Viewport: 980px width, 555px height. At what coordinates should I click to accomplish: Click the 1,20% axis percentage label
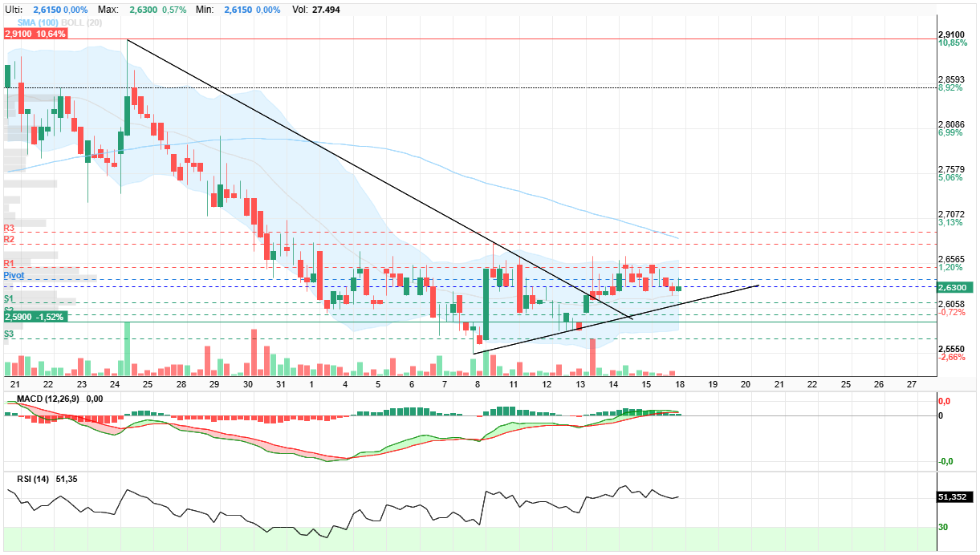(950, 268)
